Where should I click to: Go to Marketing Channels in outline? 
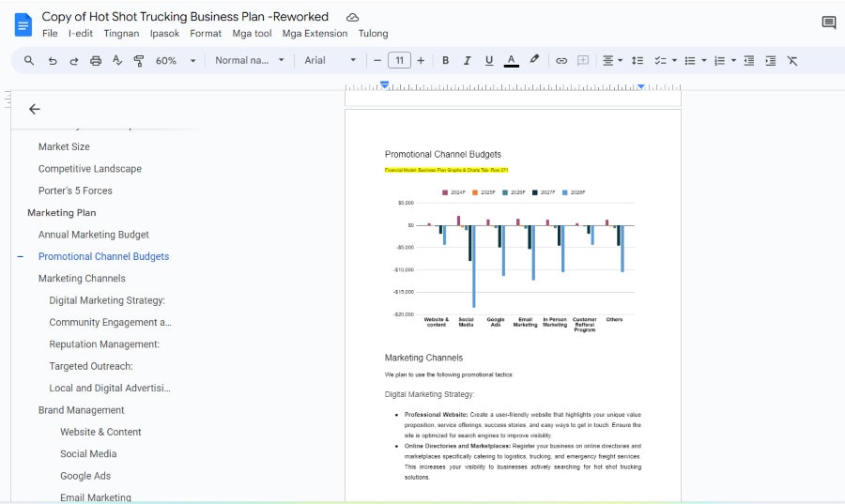(82, 279)
